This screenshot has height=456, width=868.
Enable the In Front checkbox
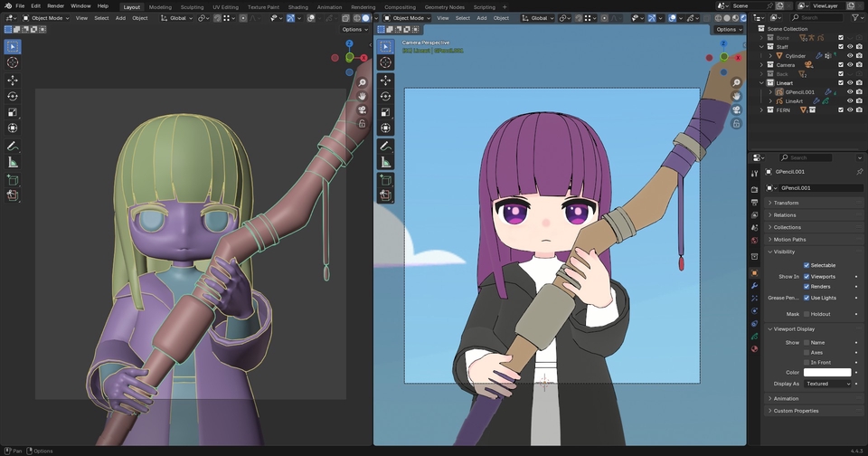[807, 362]
